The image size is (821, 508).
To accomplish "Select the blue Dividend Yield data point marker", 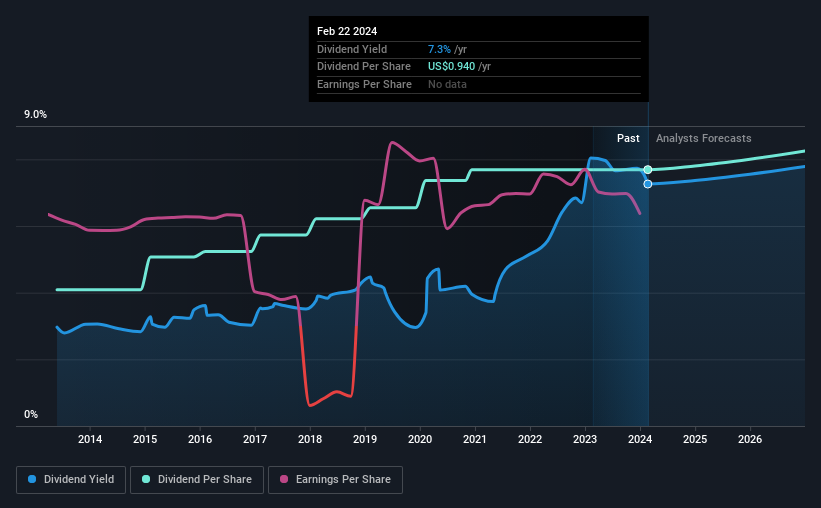I will 648,184.
